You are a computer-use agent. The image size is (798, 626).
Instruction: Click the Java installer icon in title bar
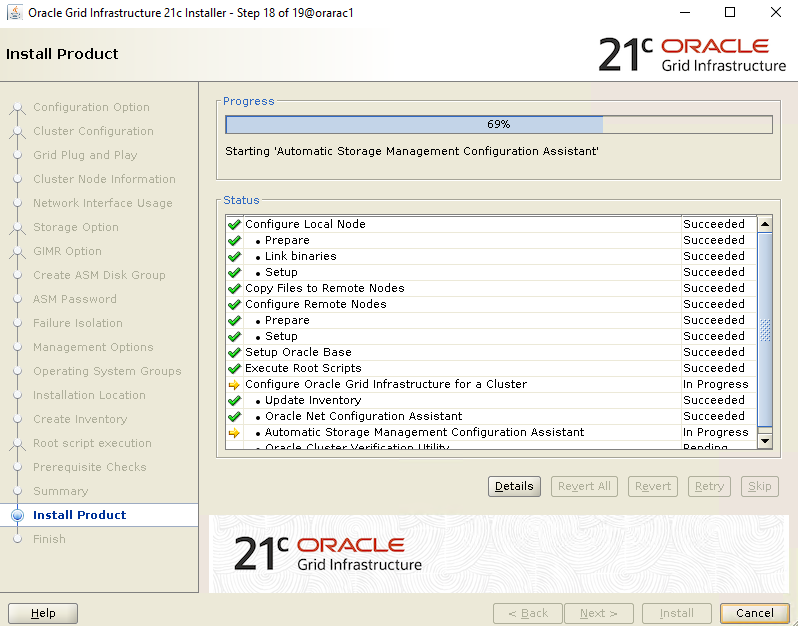pos(14,12)
